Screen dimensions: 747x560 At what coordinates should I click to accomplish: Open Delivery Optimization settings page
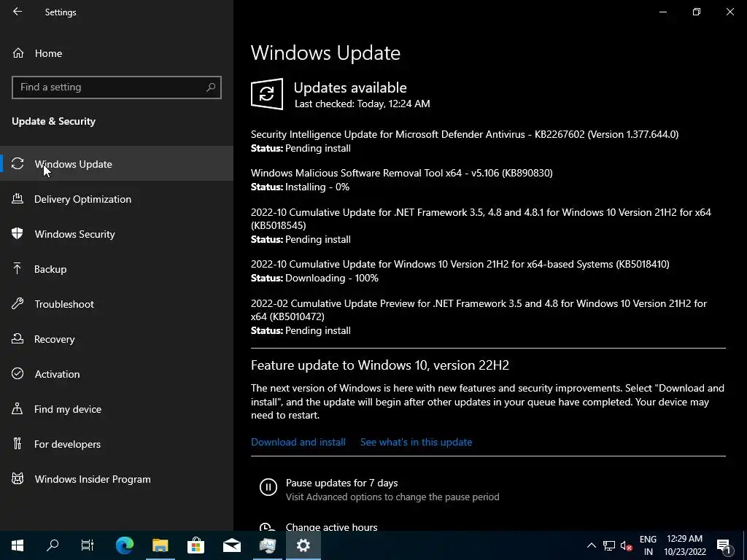tap(117, 198)
